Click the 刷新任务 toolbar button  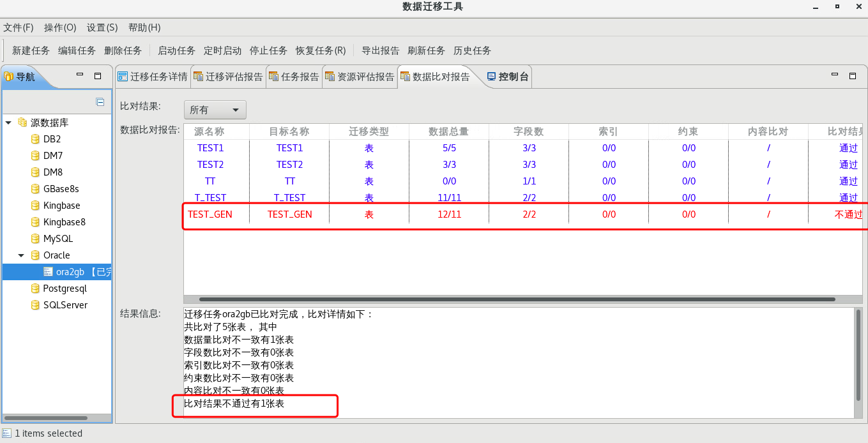click(427, 50)
